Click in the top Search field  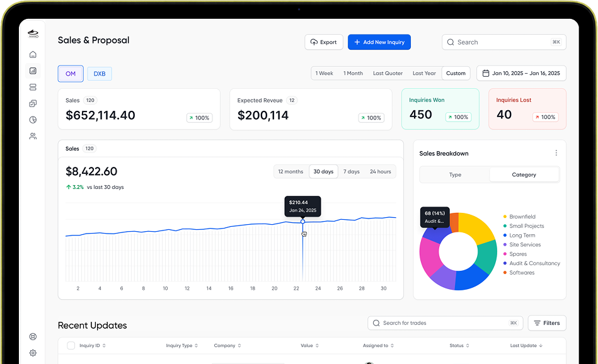[504, 42]
